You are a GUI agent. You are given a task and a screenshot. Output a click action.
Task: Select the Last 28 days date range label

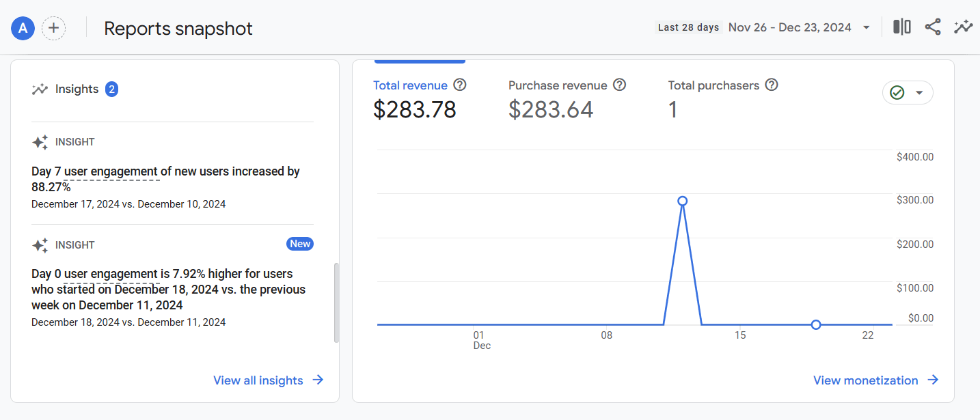[x=688, y=27]
